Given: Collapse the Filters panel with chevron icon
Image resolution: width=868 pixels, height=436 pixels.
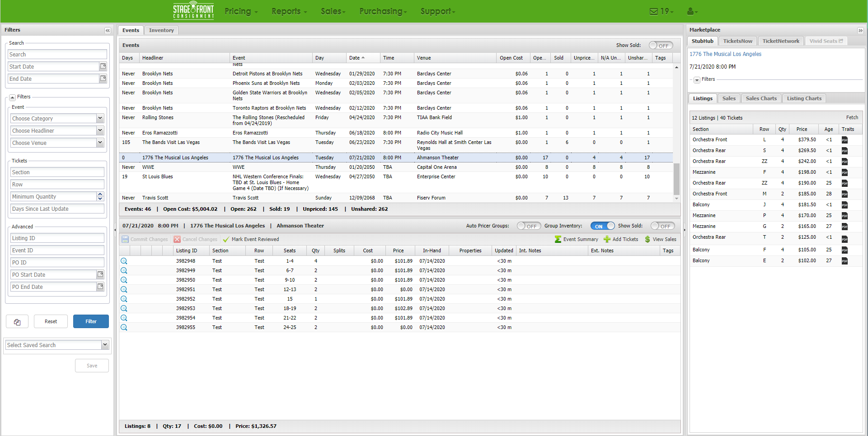Looking at the screenshot, I should point(108,30).
